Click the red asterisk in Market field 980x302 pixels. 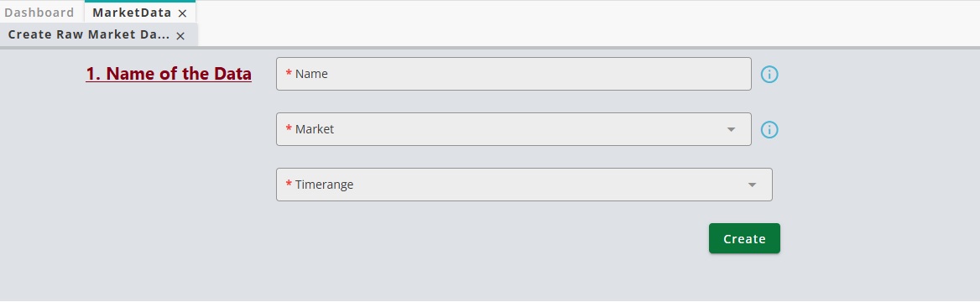[x=289, y=129]
